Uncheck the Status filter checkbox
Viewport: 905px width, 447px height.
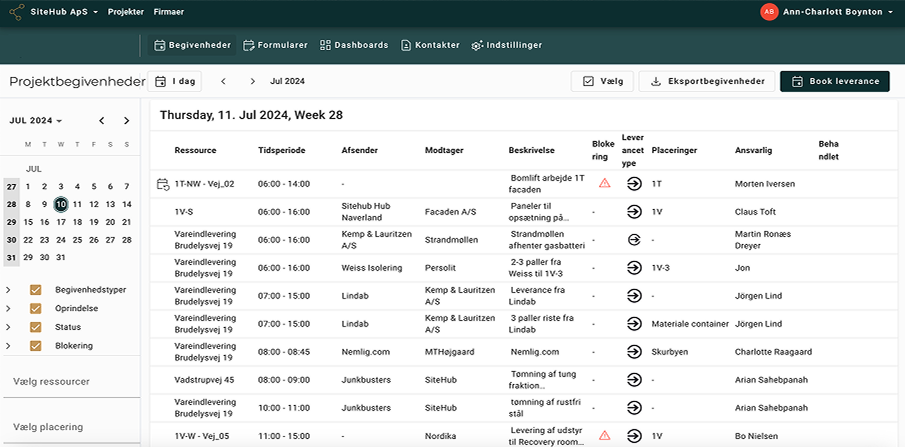tap(36, 327)
